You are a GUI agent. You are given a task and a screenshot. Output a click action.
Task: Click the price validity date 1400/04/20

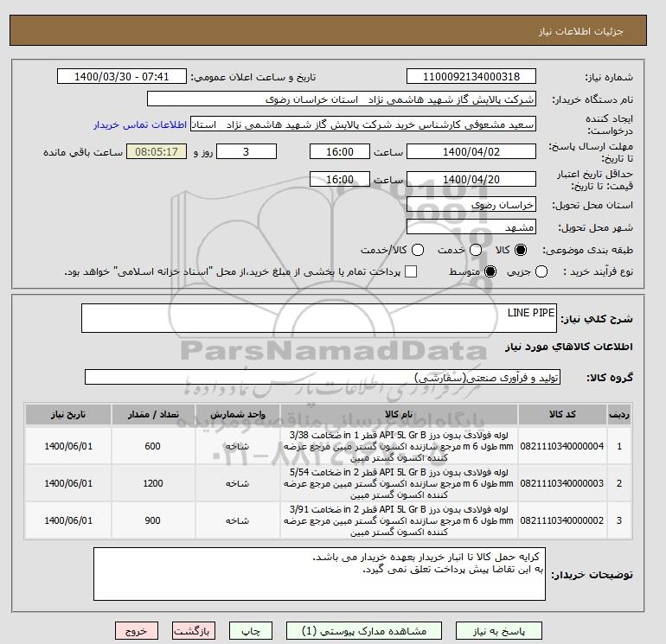(471, 179)
